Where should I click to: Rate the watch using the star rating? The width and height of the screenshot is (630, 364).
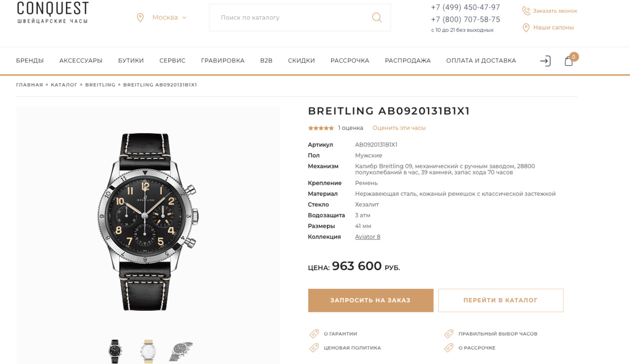pos(321,128)
